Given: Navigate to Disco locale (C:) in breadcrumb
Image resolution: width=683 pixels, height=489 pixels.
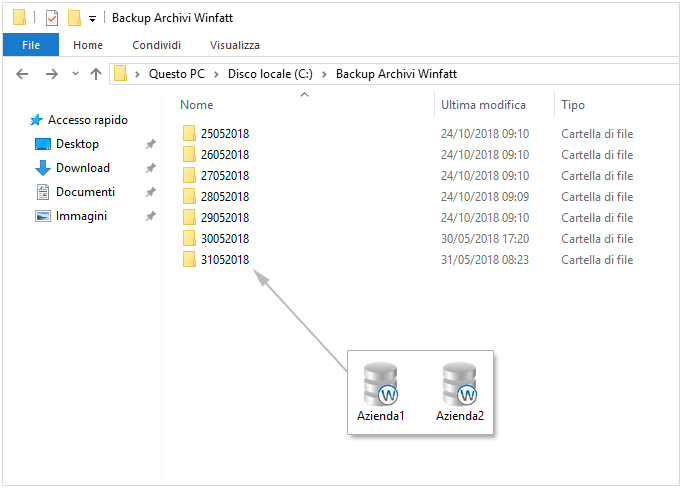Looking at the screenshot, I should tap(270, 74).
